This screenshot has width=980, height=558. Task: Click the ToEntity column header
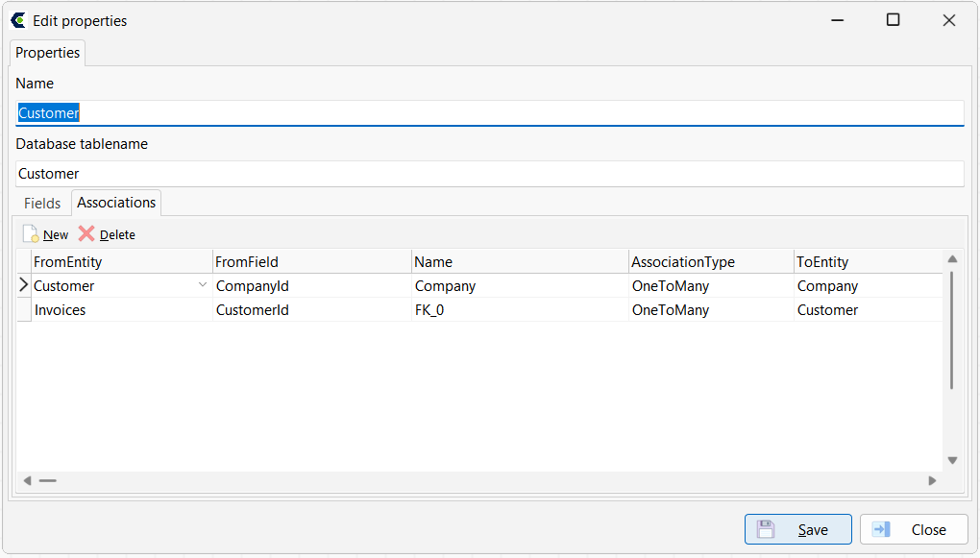point(869,262)
